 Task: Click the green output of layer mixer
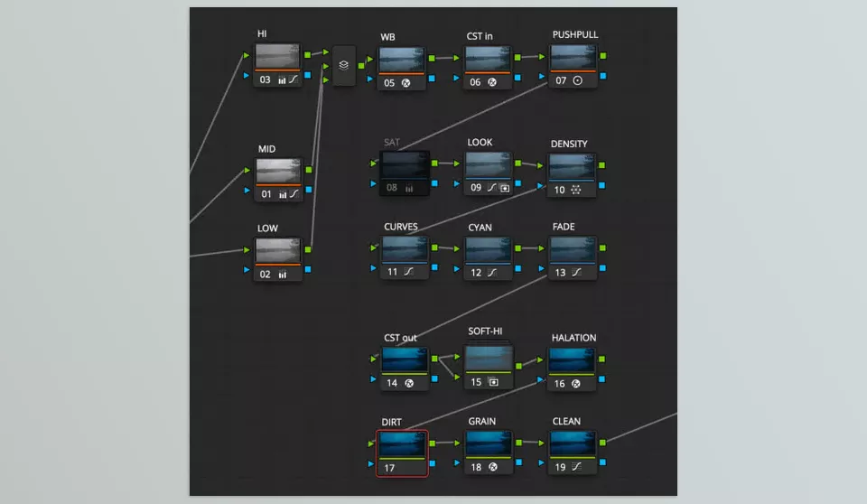point(361,66)
